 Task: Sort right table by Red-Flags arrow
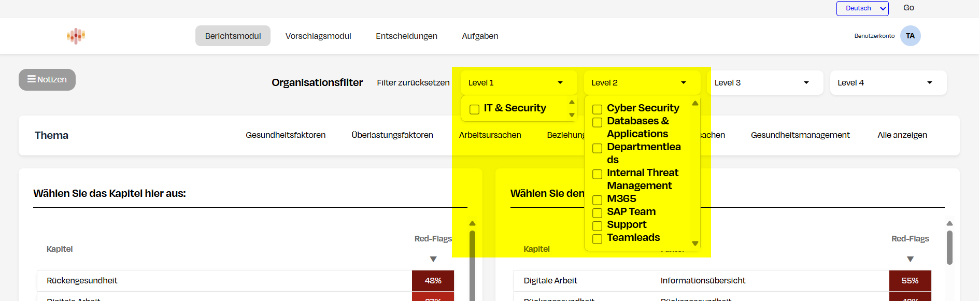click(x=910, y=259)
